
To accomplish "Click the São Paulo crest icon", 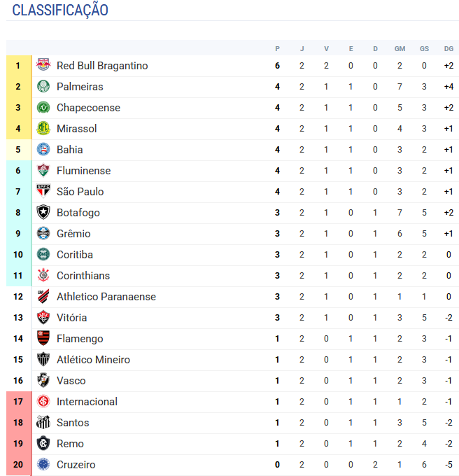I will pyautogui.click(x=43, y=192).
